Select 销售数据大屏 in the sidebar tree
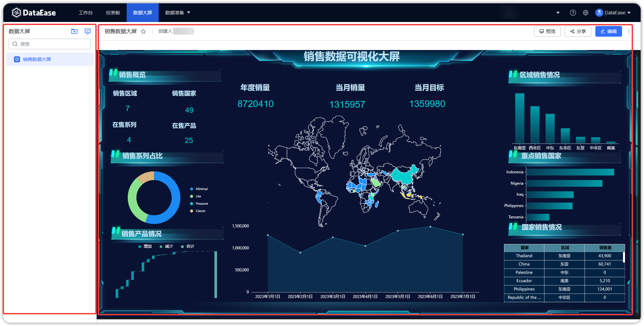The image size is (644, 326). click(x=37, y=59)
